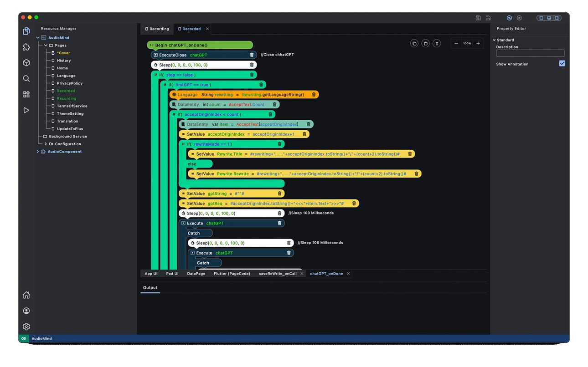Open the 3D cube package icon in sidebar
588x367 pixels.
pyautogui.click(x=26, y=63)
